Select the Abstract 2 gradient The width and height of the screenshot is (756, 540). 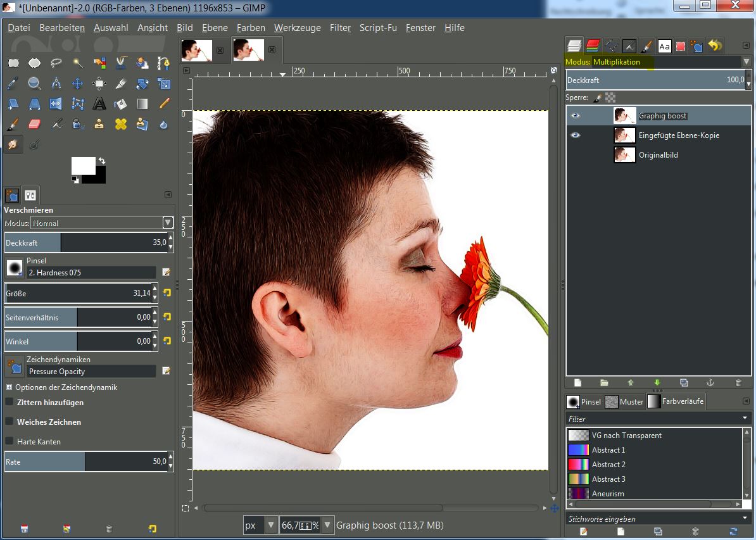click(x=608, y=465)
